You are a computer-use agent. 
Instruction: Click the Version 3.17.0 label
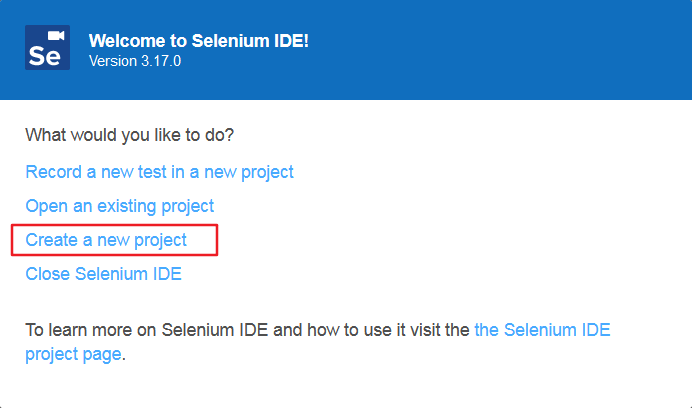click(x=135, y=61)
